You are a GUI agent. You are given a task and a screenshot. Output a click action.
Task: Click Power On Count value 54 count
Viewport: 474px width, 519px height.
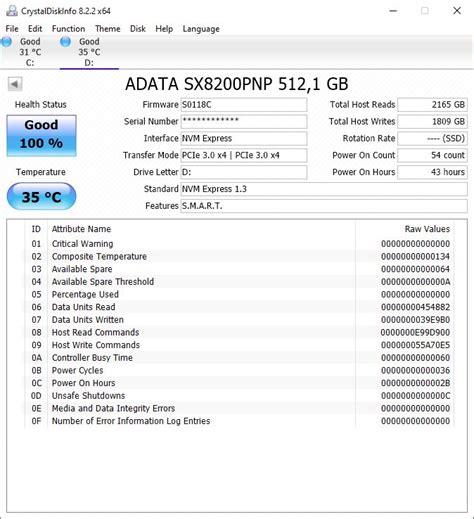(x=432, y=155)
